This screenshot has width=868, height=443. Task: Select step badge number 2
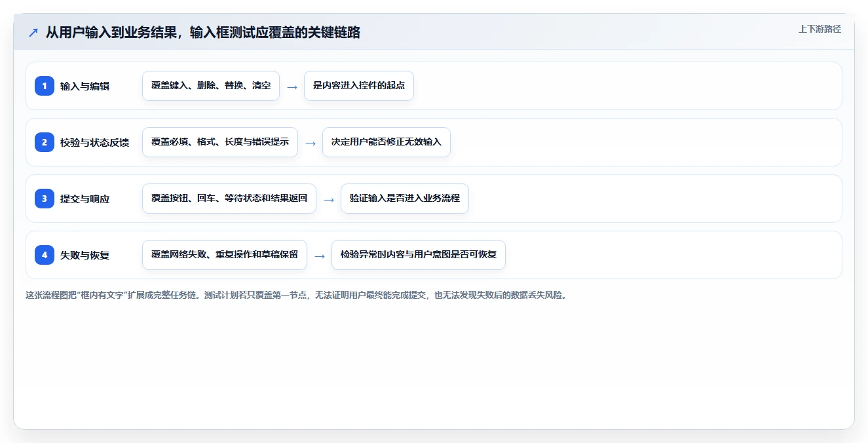pyautogui.click(x=45, y=142)
